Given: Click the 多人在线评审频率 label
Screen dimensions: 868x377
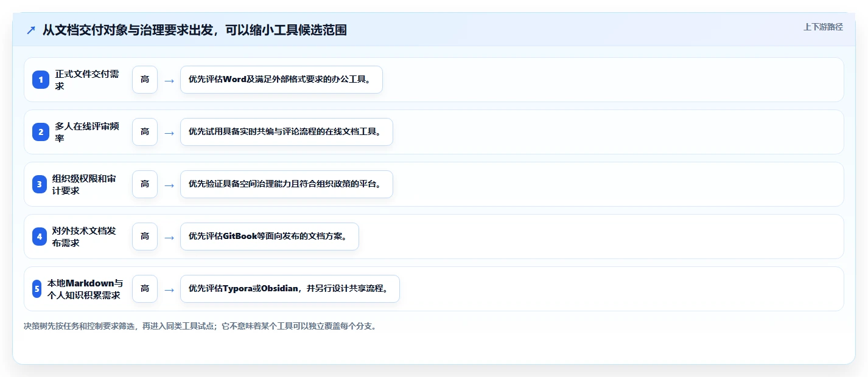Looking at the screenshot, I should click(87, 132).
